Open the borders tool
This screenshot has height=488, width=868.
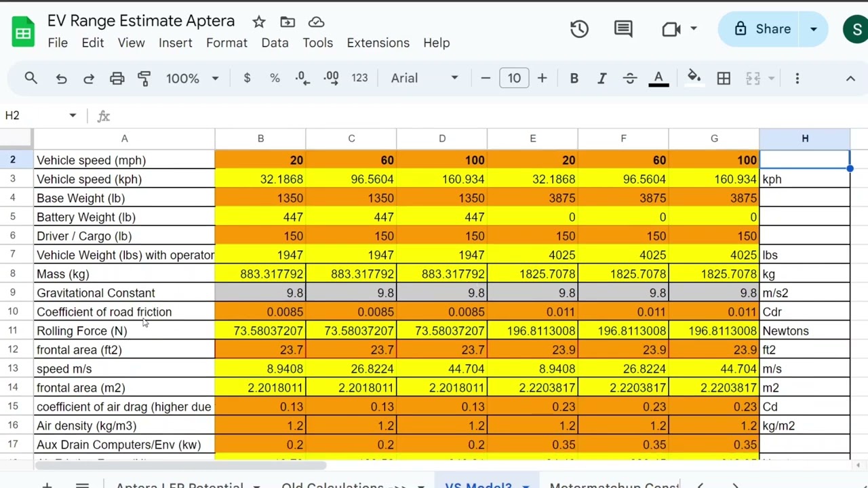point(724,78)
